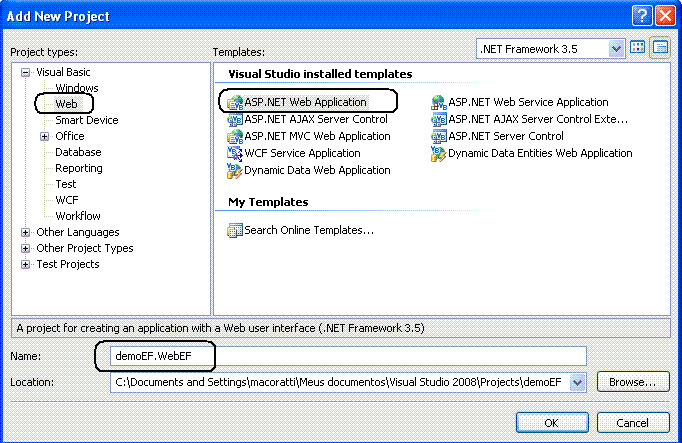Select ASP.NET MVC Web Application text
This screenshot has height=443, width=682.
point(317,137)
